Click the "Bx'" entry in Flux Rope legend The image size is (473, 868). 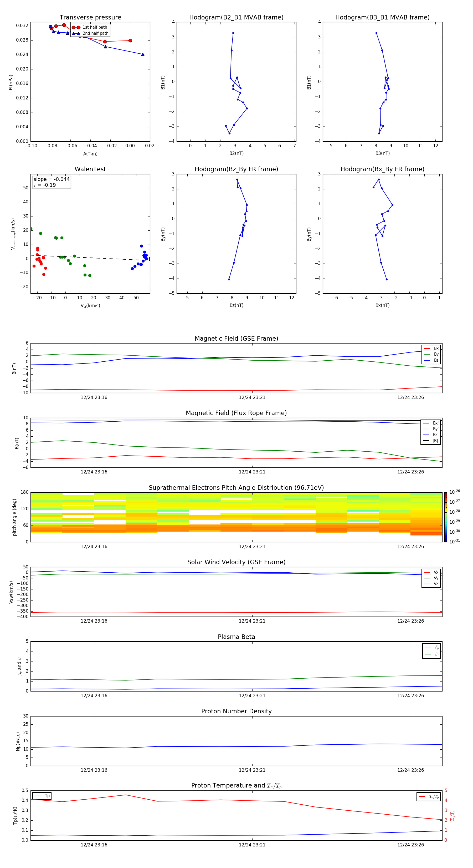[431, 423]
